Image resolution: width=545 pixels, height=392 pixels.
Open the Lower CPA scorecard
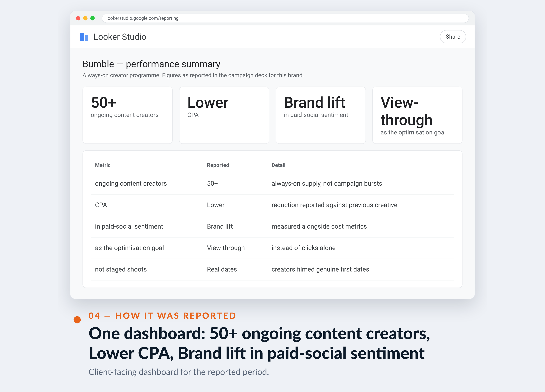click(x=224, y=115)
